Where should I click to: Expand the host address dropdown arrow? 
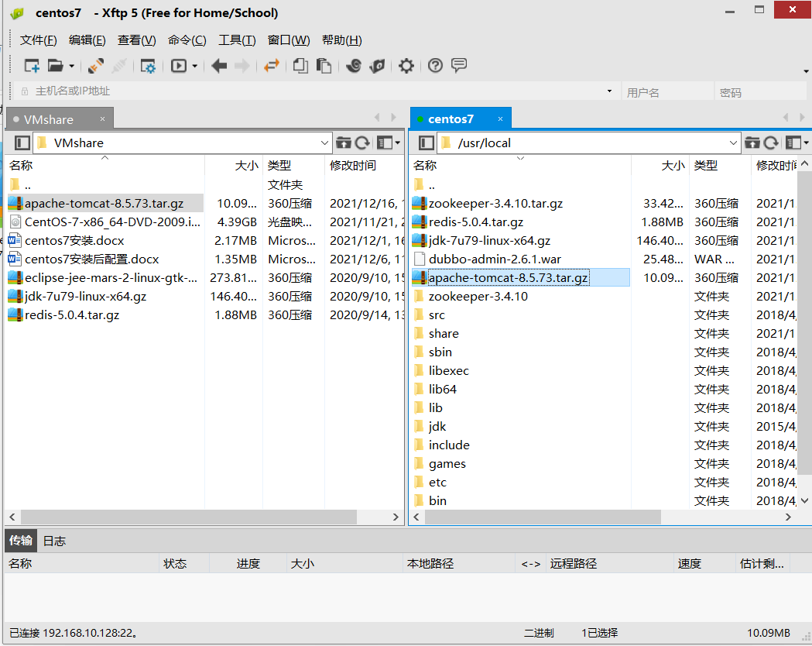[609, 91]
